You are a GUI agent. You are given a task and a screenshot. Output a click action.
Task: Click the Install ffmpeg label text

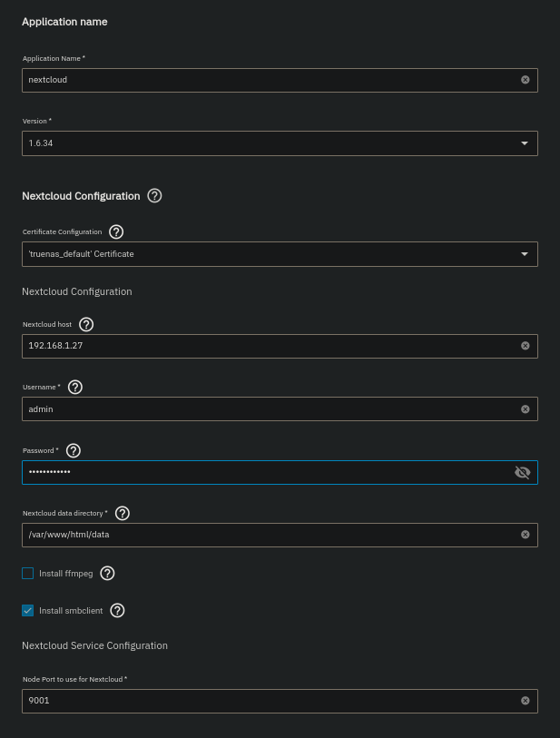click(x=66, y=574)
